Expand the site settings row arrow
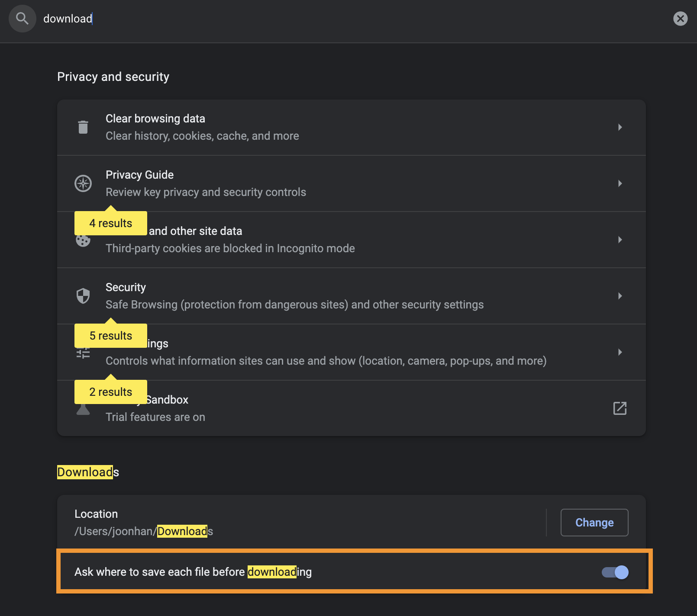Screen dimensions: 697x616 click(620, 352)
